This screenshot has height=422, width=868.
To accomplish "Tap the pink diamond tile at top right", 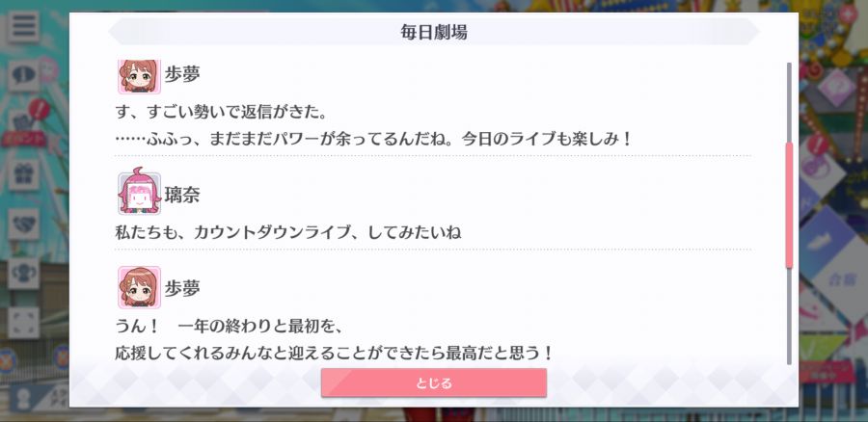I will coord(836,87).
